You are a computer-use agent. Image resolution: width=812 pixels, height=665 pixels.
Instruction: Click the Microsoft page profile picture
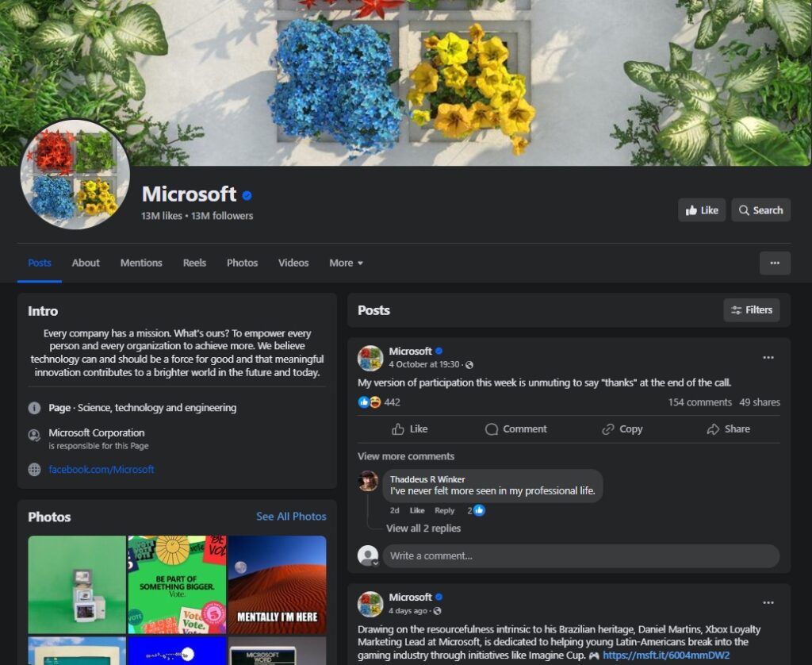[75, 175]
